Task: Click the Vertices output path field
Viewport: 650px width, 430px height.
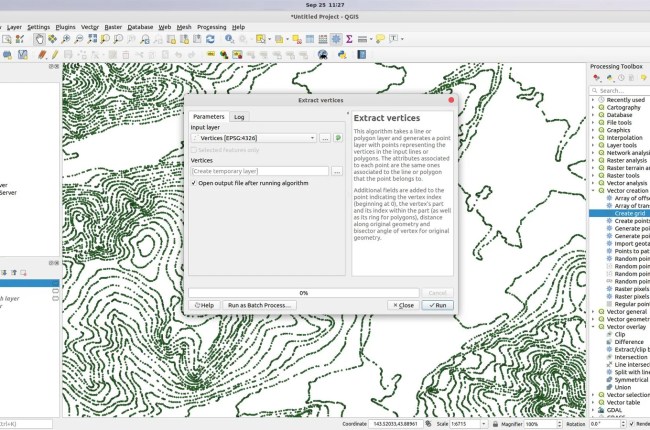Action: 259,172
